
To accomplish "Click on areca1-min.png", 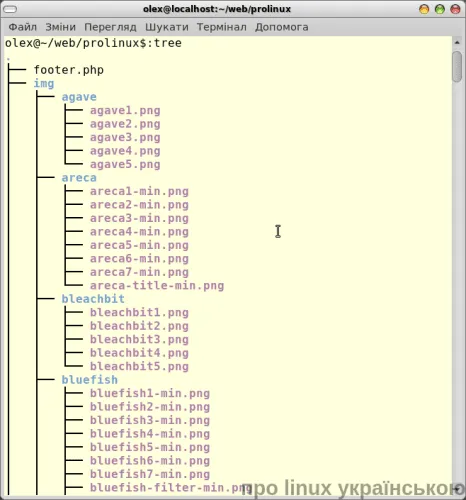I will [x=139, y=191].
